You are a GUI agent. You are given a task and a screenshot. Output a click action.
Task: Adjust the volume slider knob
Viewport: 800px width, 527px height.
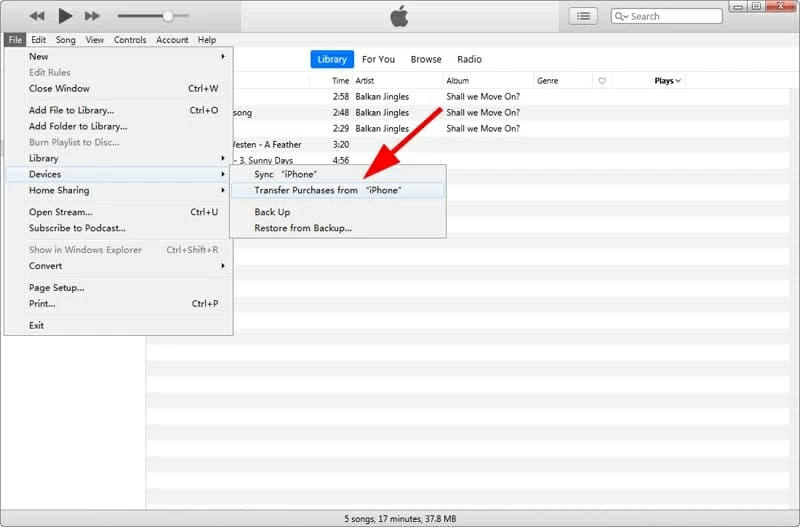[x=168, y=16]
